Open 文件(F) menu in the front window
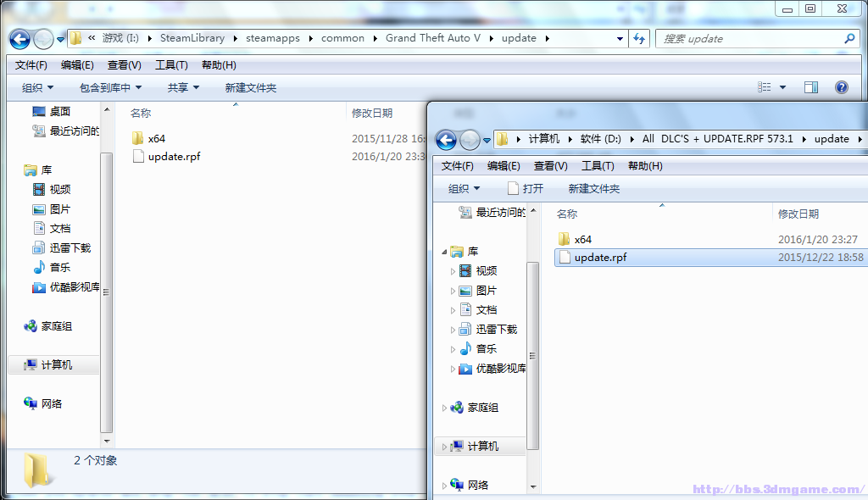 457,166
